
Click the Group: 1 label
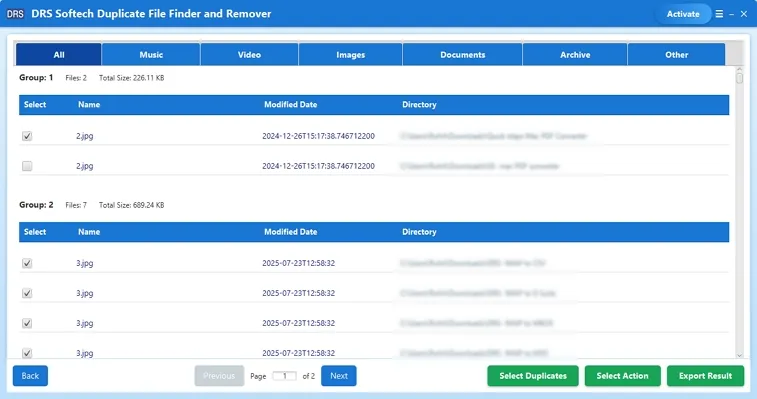click(x=36, y=77)
